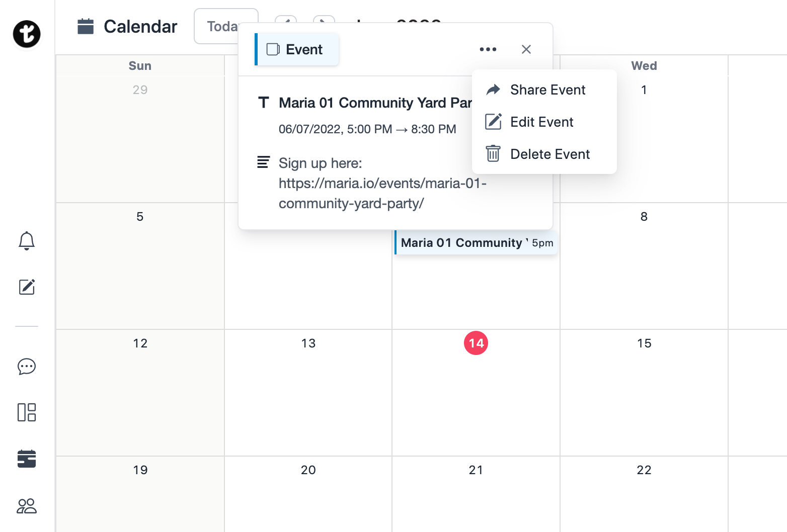Image resolution: width=787 pixels, height=532 pixels.
Task: Click the Event type tag in popup
Action: 297,49
